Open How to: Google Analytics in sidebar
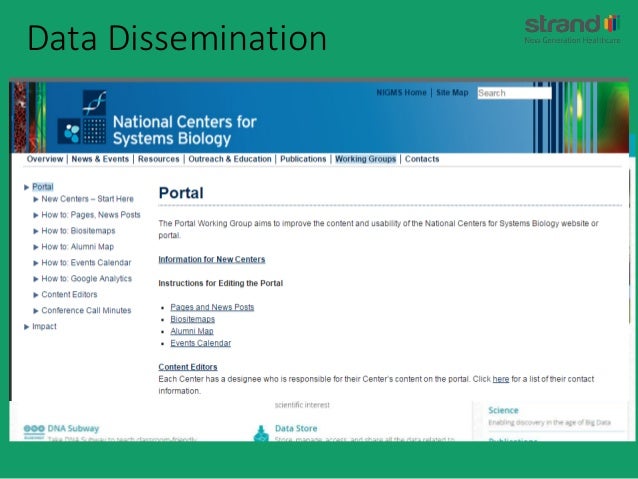The image size is (638, 479). pos(87,278)
